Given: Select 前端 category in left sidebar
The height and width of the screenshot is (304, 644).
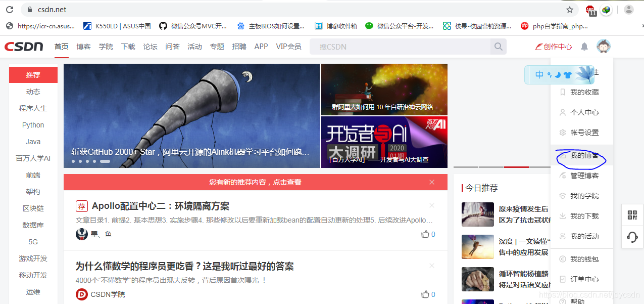Looking at the screenshot, I should [33, 175].
